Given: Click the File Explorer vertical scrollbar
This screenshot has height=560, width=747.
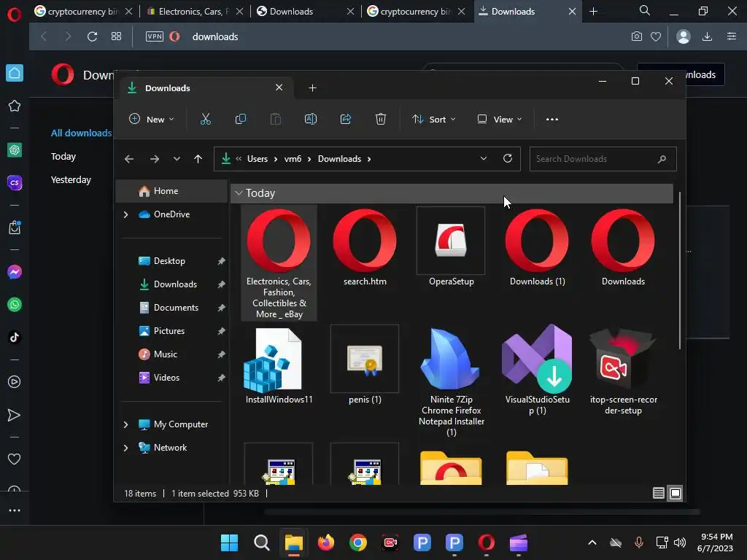Looking at the screenshot, I should tap(680, 271).
